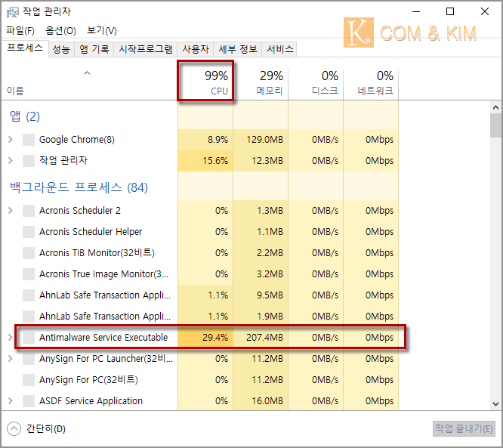Click the AnySign For PC Launcher icon
Screen dimensions: 503x448
(29, 359)
